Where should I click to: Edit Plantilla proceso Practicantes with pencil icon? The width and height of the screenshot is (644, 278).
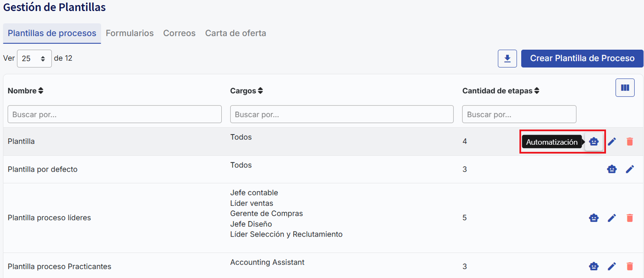coord(612,267)
